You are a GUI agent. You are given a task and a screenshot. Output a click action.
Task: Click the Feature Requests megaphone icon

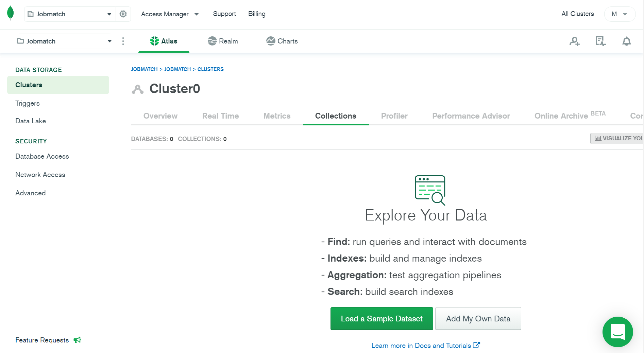click(x=77, y=340)
